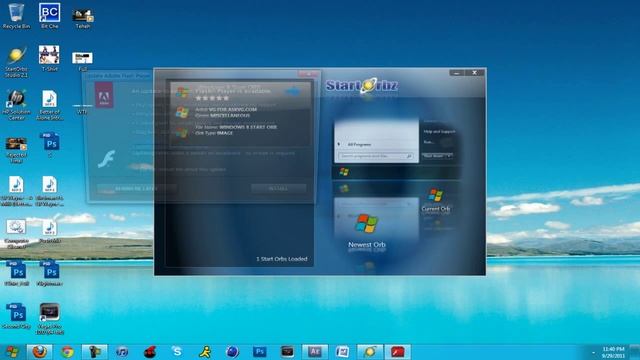Click the All Programs item in orb preview
Screen dimensions: 640x360
(359, 144)
